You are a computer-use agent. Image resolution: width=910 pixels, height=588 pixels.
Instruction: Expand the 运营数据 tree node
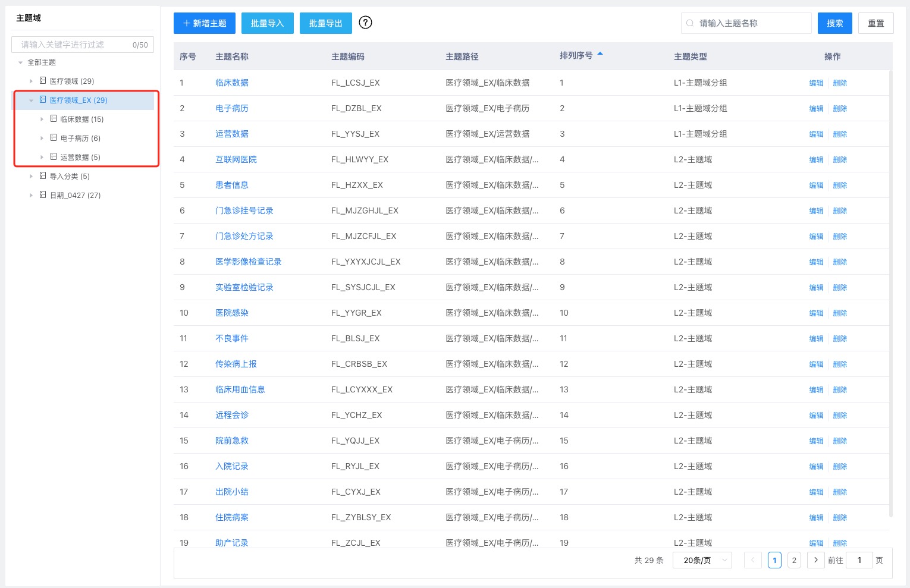point(42,157)
